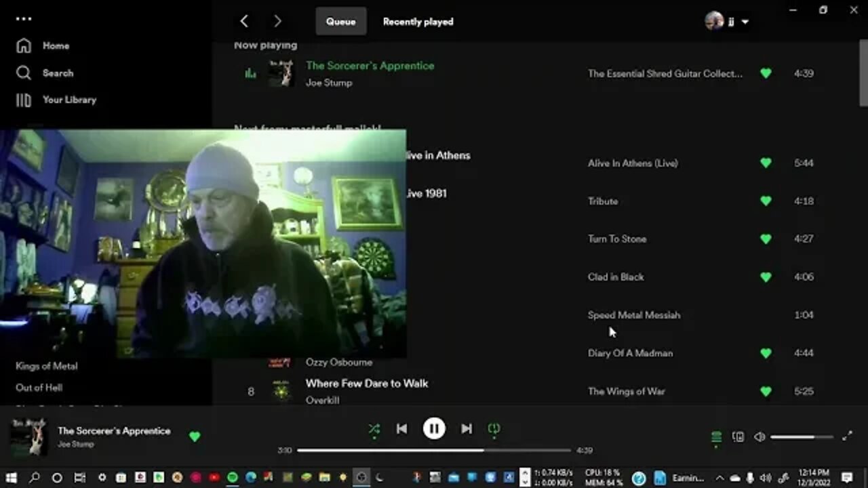Mute the volume with speaker icon
Viewport: 868px width, 488px height.
click(759, 437)
